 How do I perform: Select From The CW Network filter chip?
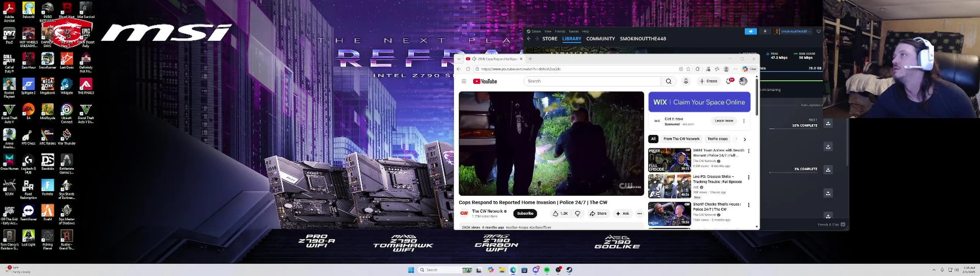coord(681,139)
